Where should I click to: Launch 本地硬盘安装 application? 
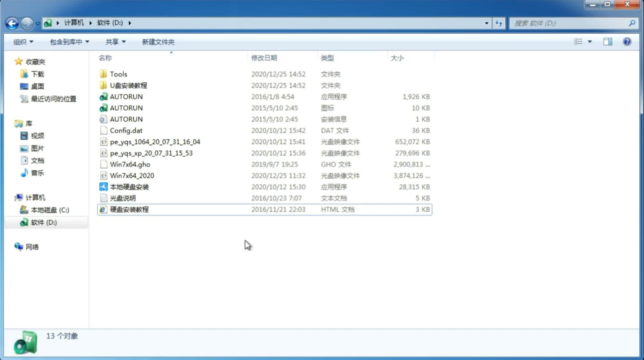pos(129,187)
